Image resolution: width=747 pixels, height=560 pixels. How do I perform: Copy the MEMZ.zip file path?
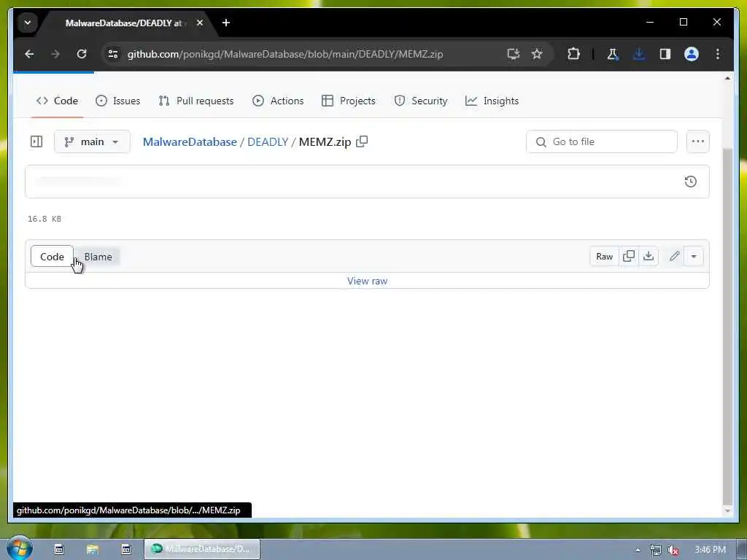pyautogui.click(x=362, y=141)
